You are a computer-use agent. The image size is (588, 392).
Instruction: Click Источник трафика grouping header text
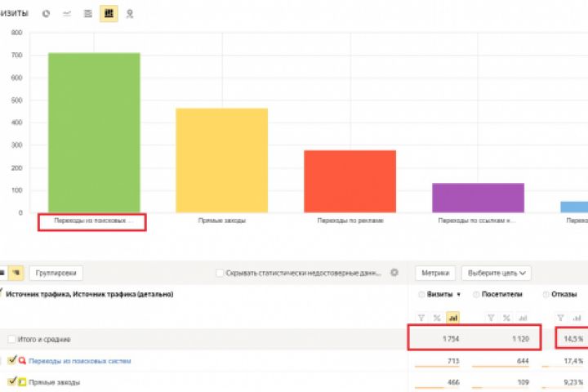[90, 295]
